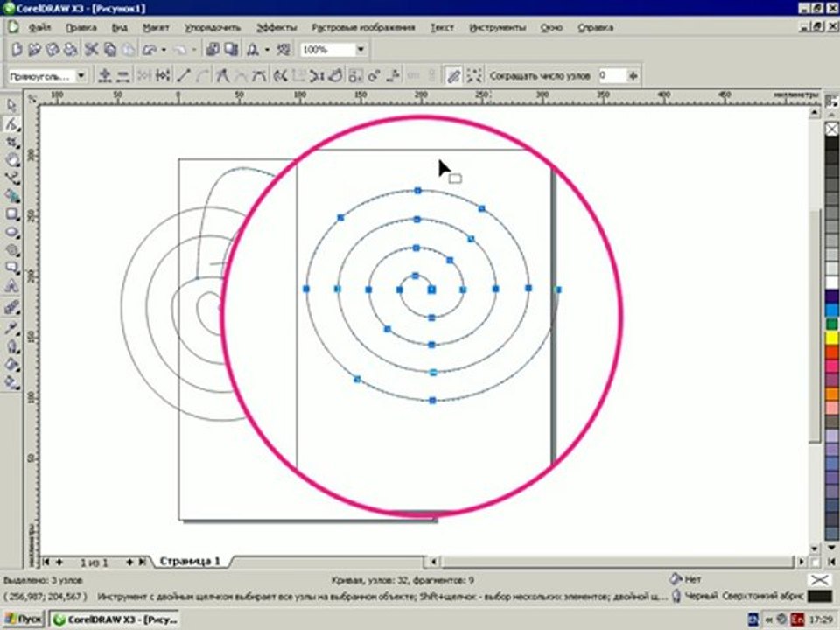The image size is (840, 630).
Task: Toggle the Make node symmetrical button
Action: [x=259, y=76]
